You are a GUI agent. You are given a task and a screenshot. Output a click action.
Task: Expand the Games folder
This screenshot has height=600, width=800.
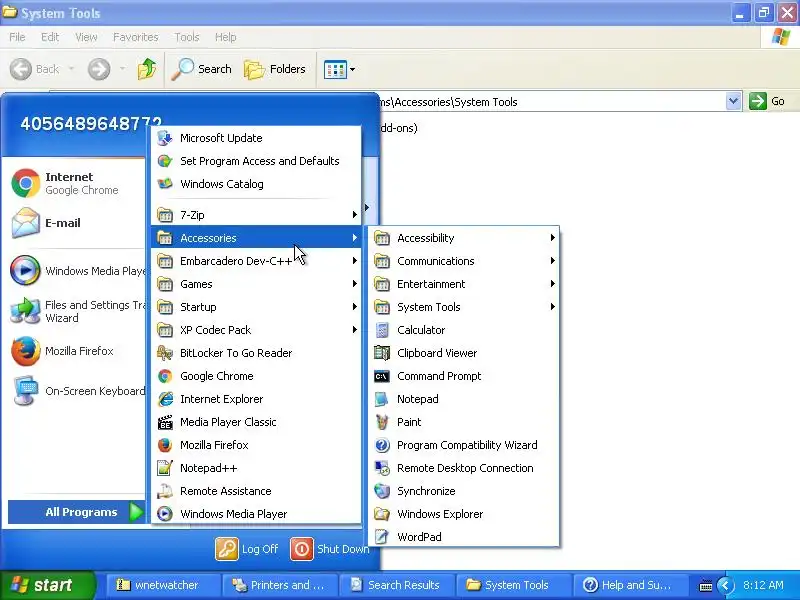click(x=256, y=284)
